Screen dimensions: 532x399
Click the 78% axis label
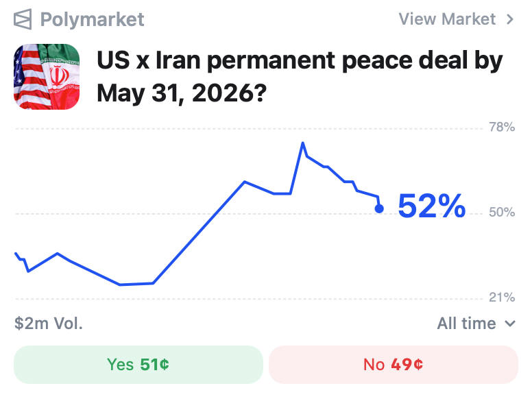[x=502, y=128]
